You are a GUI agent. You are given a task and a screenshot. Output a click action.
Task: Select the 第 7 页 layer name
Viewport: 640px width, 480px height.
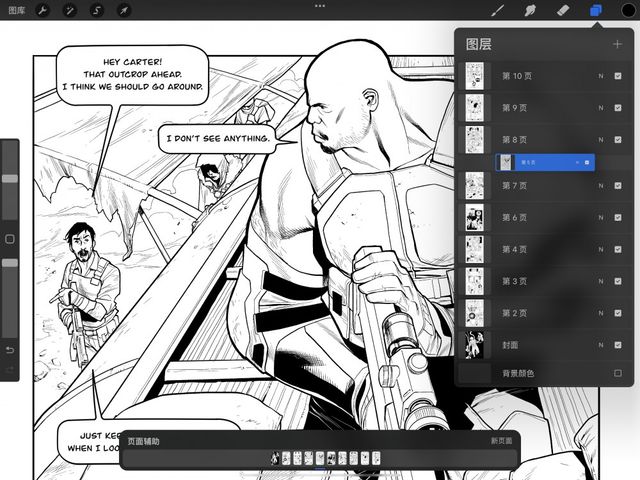(514, 186)
